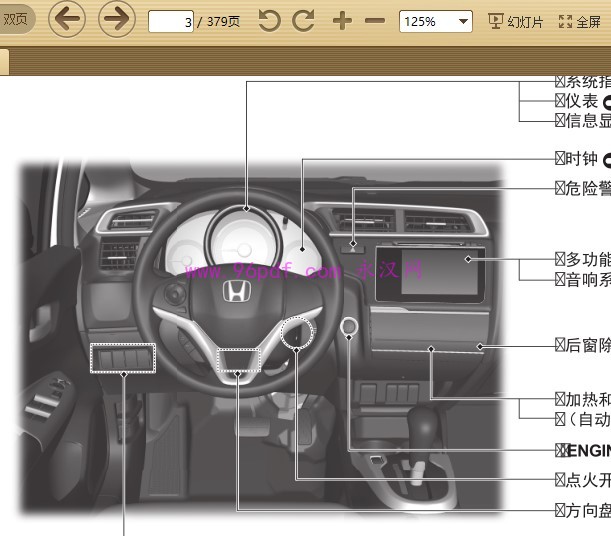Rotate page counterclockwise
The width and height of the screenshot is (611, 536).
(269, 21)
